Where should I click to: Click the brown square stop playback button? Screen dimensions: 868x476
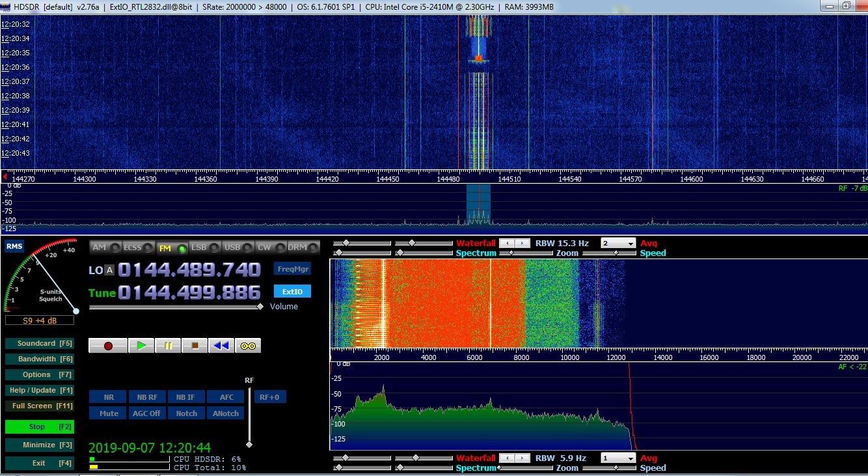195,346
